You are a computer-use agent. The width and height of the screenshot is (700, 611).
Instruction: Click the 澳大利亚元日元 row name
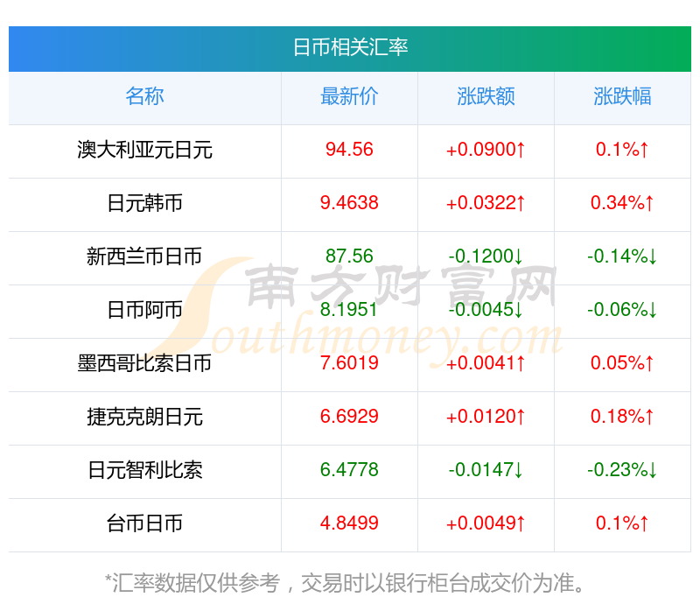(x=144, y=150)
